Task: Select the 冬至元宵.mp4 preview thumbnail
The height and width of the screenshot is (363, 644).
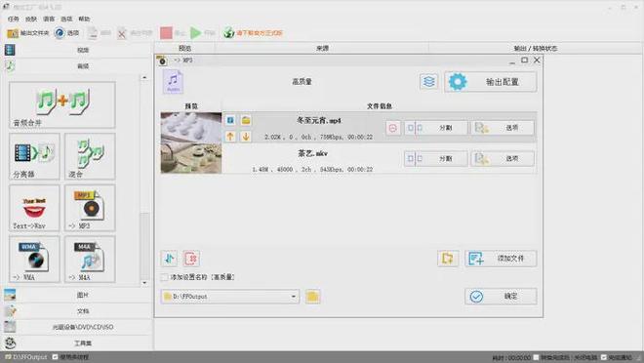Action: [x=191, y=127]
